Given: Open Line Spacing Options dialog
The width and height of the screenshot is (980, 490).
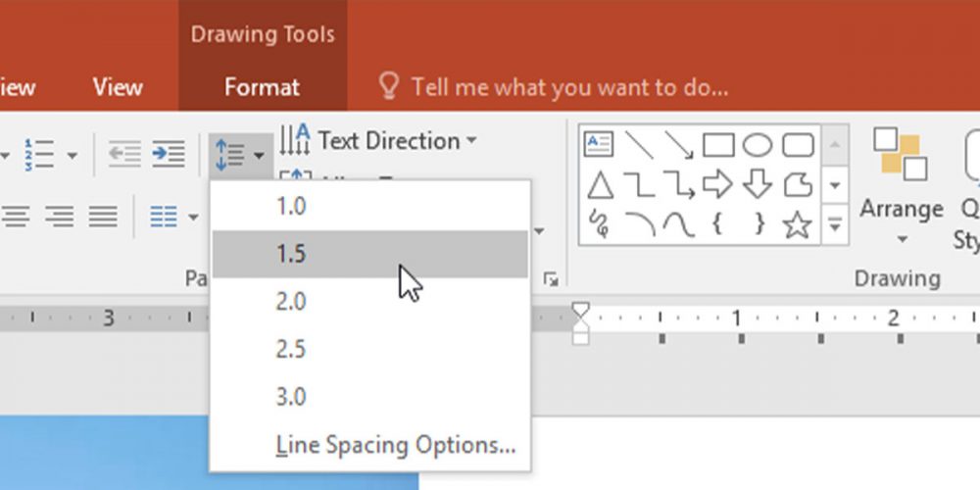Looking at the screenshot, I should tap(395, 445).
